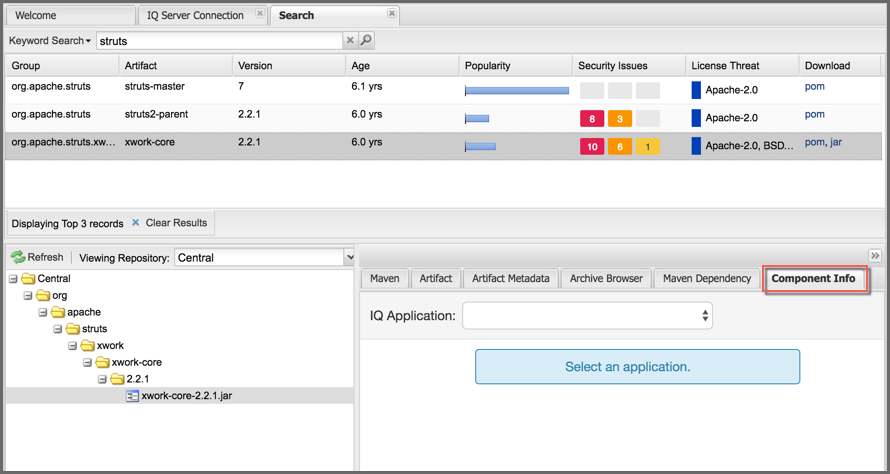Click struts2-parent popularity bar
Viewport: 890px width, 474px height.
pos(477,118)
